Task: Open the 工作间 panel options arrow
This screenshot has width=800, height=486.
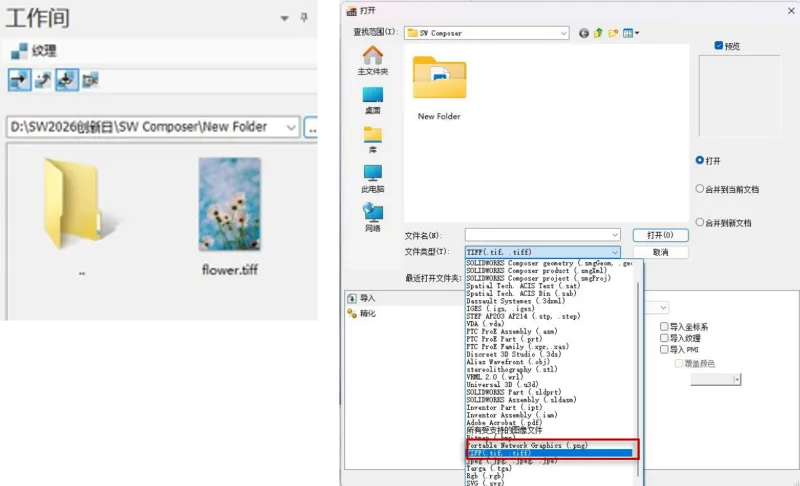Action: click(x=285, y=18)
